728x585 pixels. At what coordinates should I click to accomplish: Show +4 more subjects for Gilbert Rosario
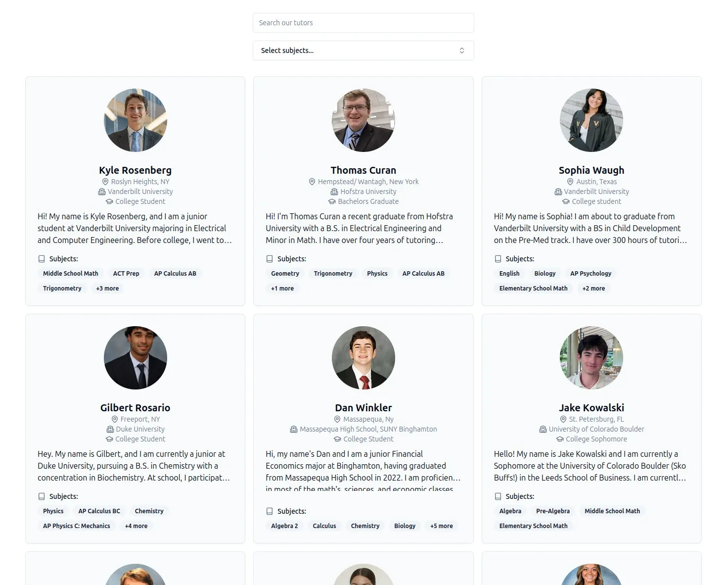[x=136, y=526]
